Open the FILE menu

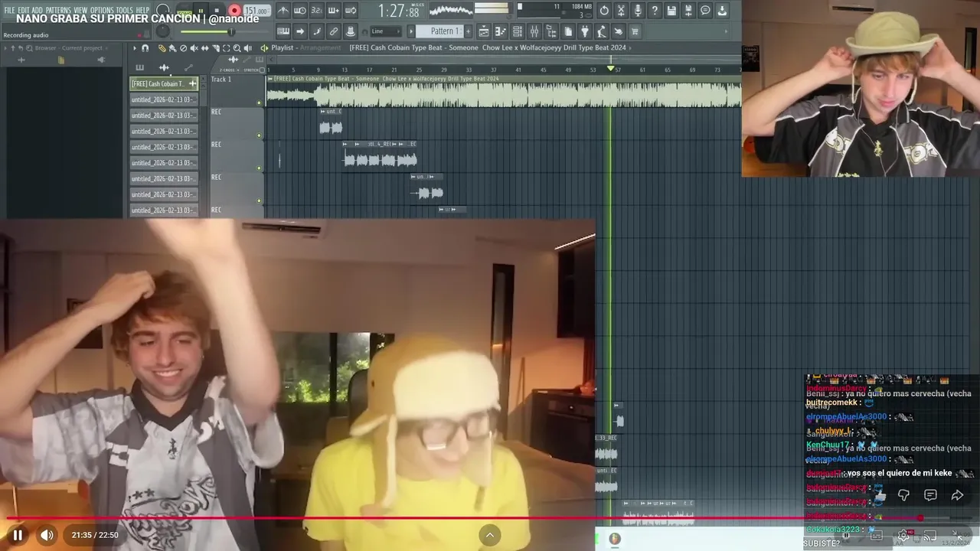(9, 10)
